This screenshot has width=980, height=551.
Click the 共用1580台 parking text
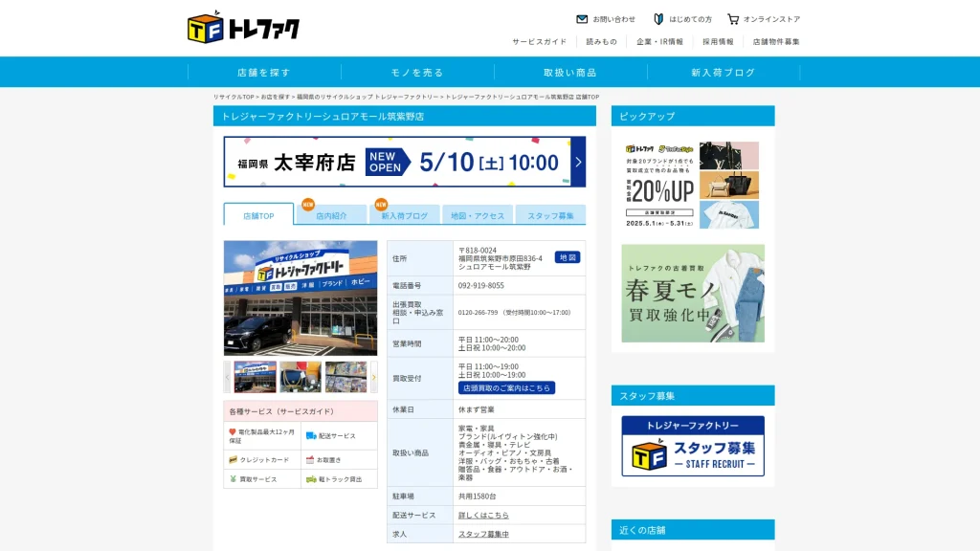click(x=477, y=496)
